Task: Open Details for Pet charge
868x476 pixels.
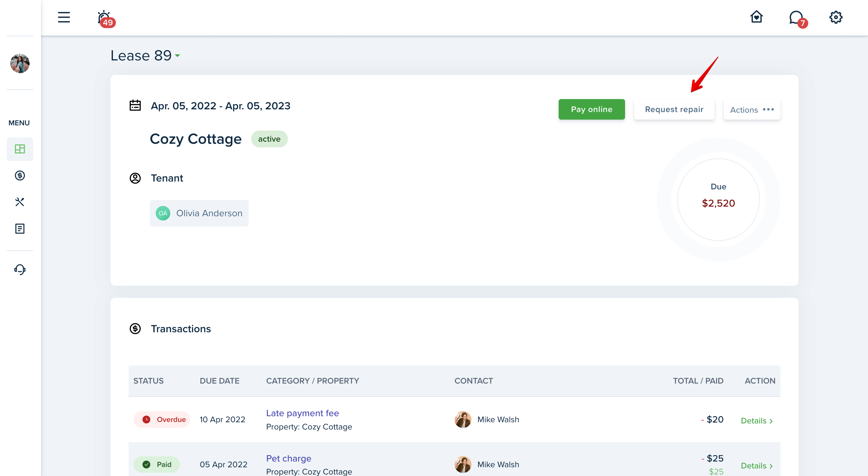Action: click(x=756, y=466)
